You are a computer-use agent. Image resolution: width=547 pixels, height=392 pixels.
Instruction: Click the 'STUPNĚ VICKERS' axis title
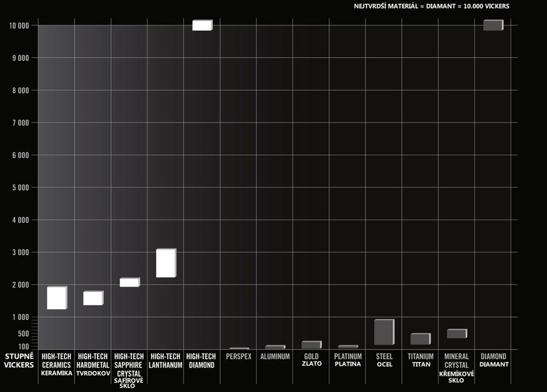point(19,361)
